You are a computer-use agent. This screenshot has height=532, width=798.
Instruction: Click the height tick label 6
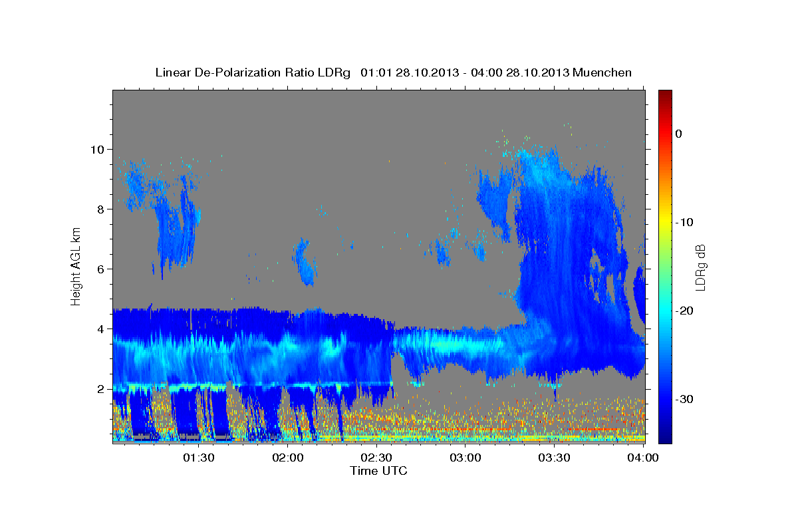[101, 269]
